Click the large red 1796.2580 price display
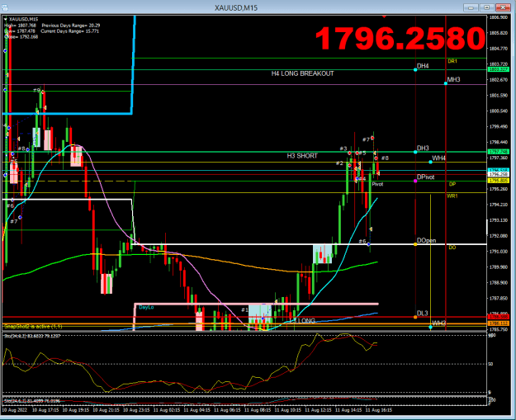This screenshot has width=516, height=420. [x=400, y=39]
